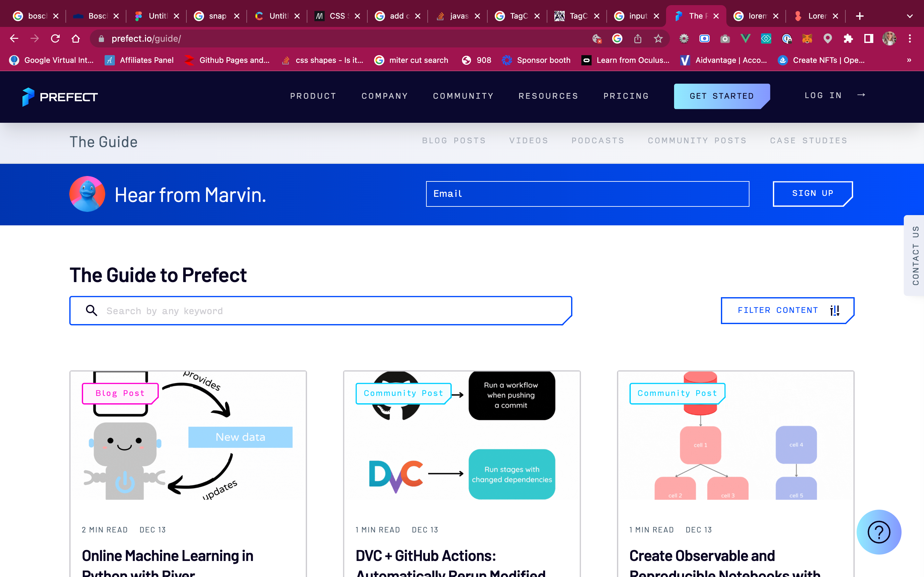Screen dimensions: 924x577
Task: Open the Product nav menu
Action: pyautogui.click(x=313, y=96)
